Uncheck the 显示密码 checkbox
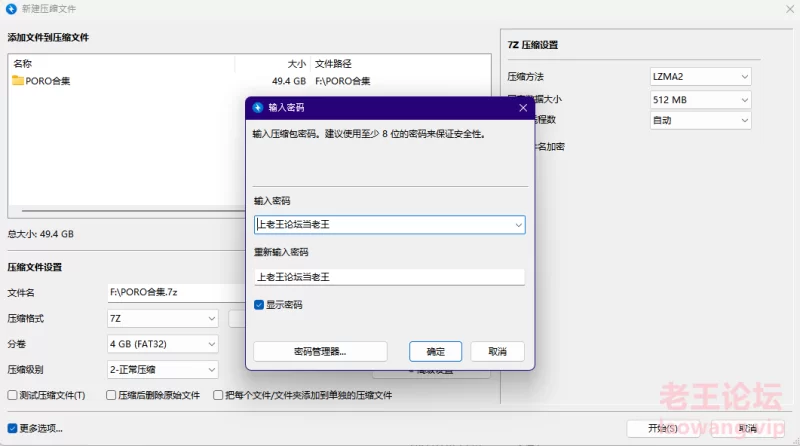The height and width of the screenshot is (446, 800). coord(260,304)
